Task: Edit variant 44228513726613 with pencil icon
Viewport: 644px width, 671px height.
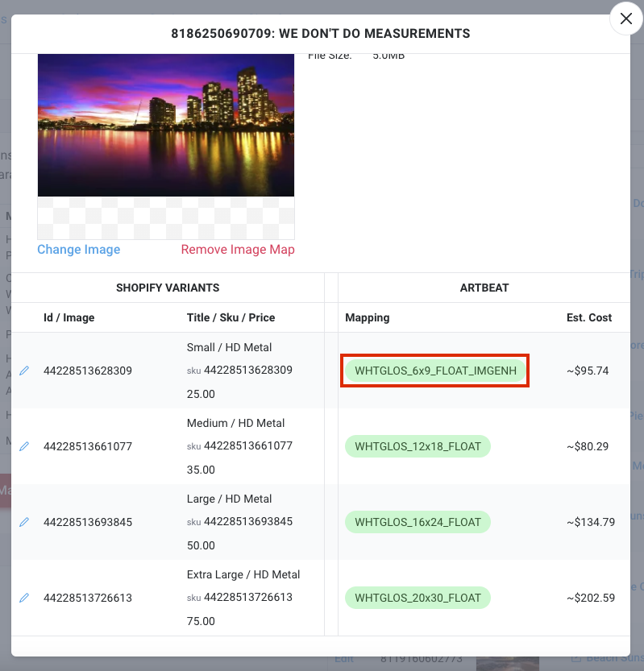Action: [24, 598]
